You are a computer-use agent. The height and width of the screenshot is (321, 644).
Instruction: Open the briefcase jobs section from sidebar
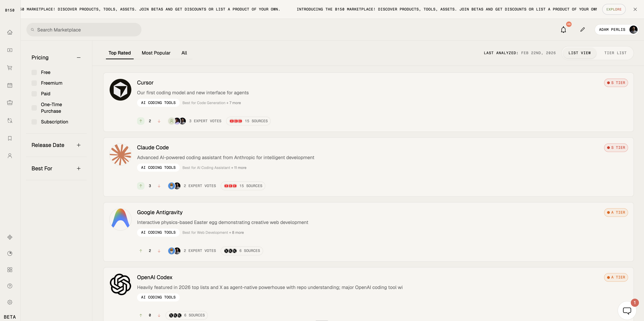tap(10, 102)
